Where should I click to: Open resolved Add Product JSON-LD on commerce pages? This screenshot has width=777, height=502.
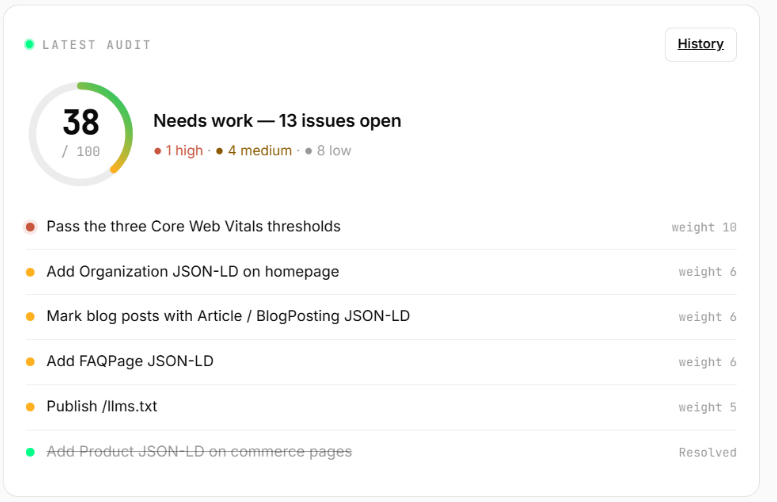tap(199, 451)
